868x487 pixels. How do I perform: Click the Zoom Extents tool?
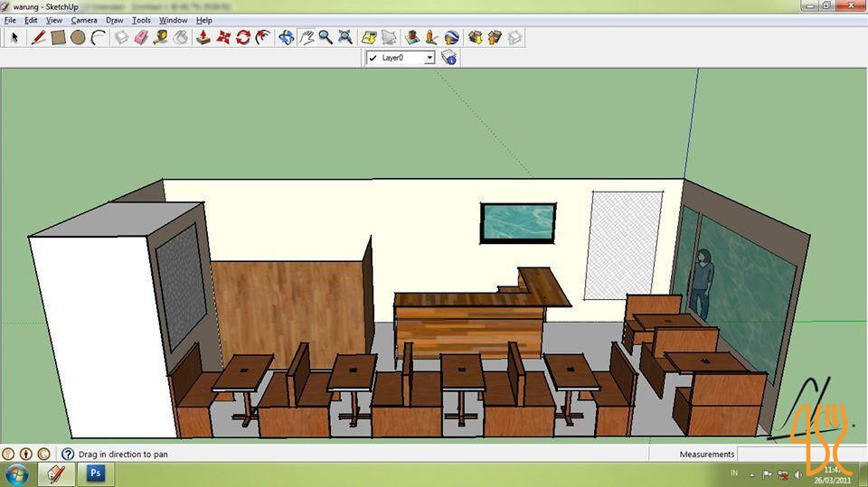[344, 38]
